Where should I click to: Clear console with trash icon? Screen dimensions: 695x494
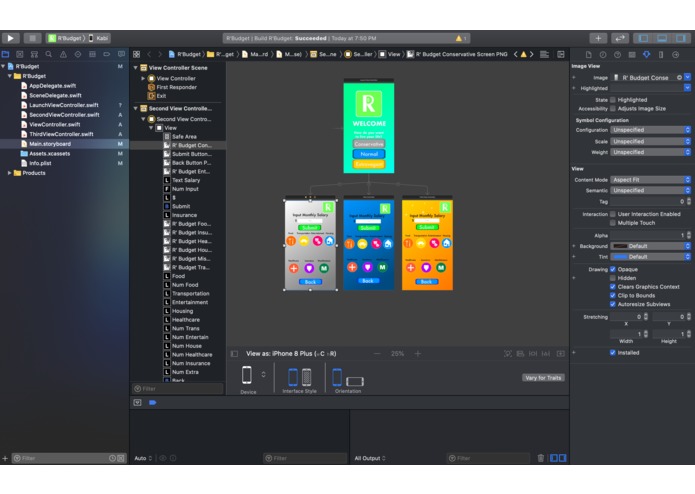[x=541, y=458]
